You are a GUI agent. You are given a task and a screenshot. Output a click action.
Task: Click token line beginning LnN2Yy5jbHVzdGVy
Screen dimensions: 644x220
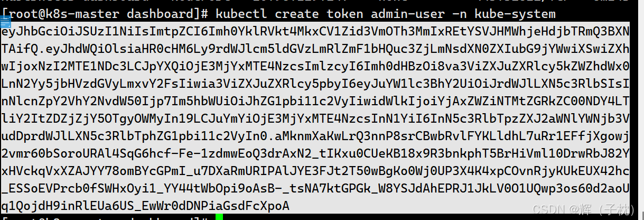[x=315, y=84]
